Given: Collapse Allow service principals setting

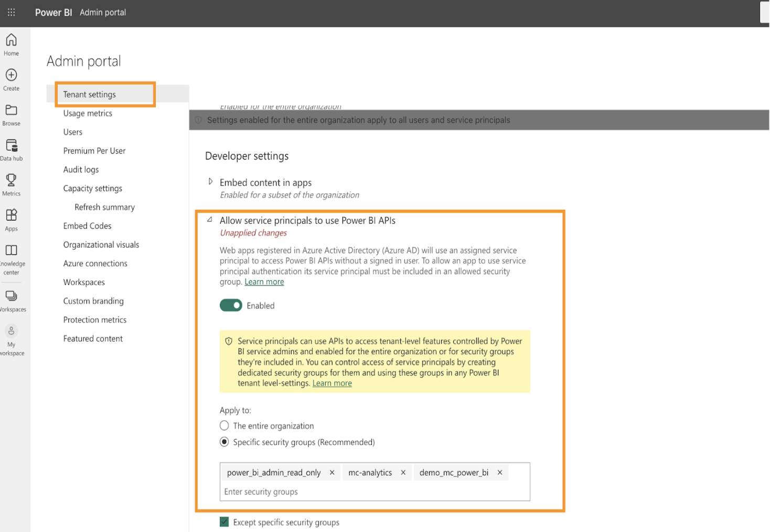Looking at the screenshot, I should 210,220.
